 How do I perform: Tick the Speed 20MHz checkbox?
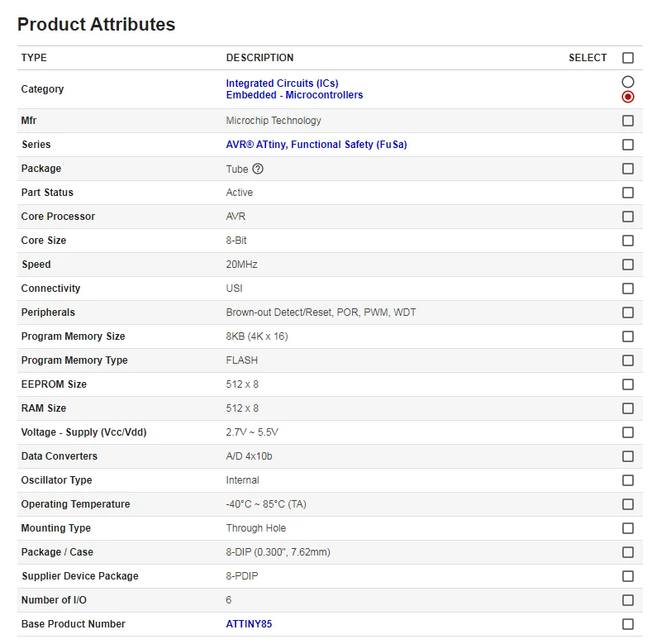(x=628, y=265)
